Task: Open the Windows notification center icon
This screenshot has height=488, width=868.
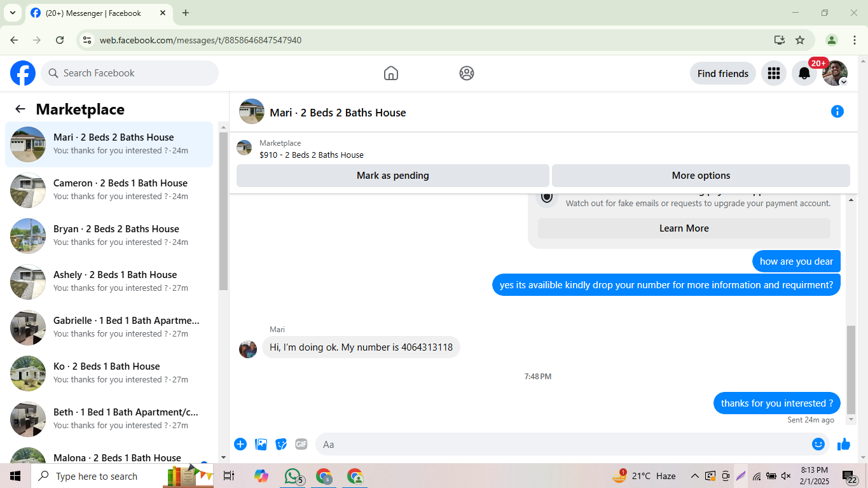Action: coord(850,477)
